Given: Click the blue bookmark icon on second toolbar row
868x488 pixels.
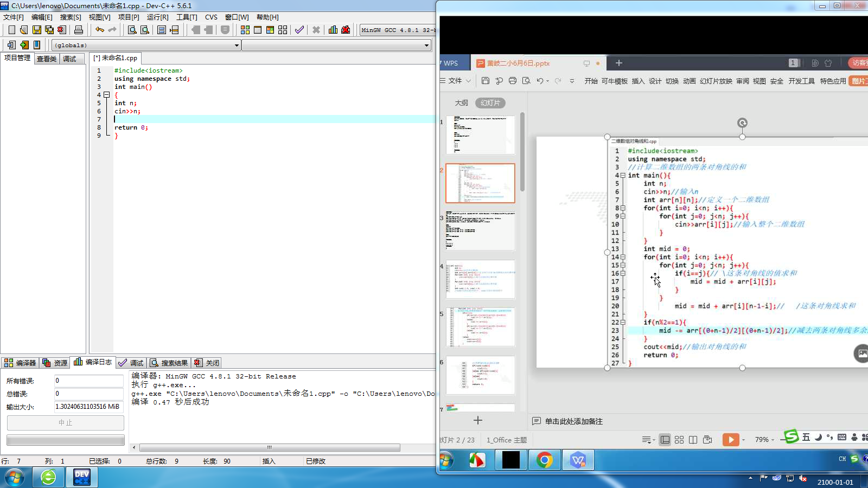Looking at the screenshot, I should (x=37, y=45).
